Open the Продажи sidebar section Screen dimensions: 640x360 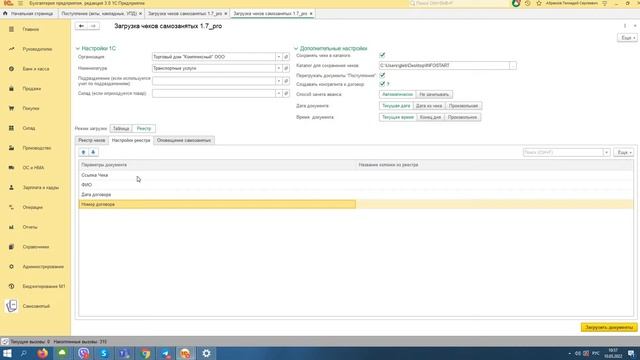click(32, 89)
